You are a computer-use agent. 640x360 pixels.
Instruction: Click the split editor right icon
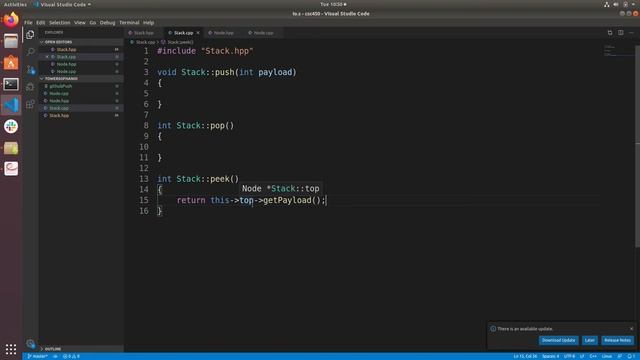(x=620, y=33)
